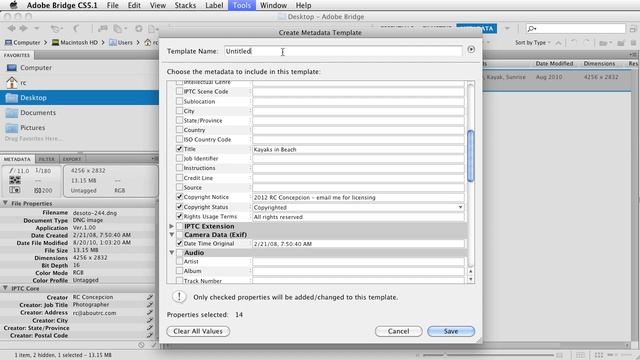
Task: Click the Copyright Notice value field
Action: [x=358, y=197]
